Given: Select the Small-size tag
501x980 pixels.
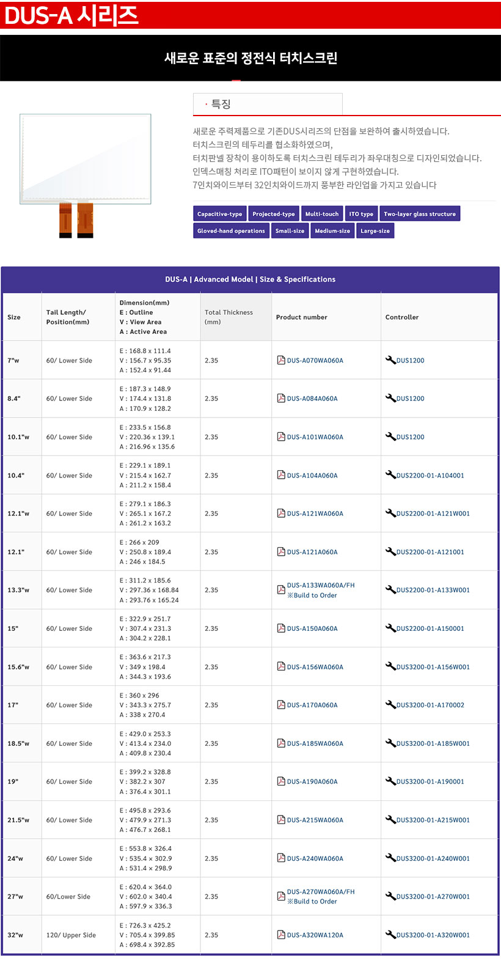Looking at the screenshot, I should 290,231.
